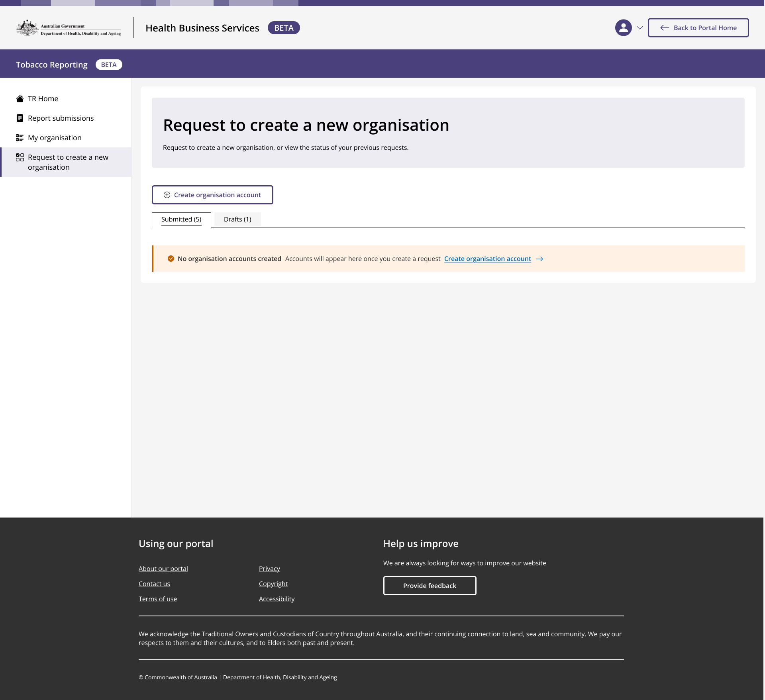Click Back to Portal Home button
765x700 pixels.
pyautogui.click(x=698, y=28)
